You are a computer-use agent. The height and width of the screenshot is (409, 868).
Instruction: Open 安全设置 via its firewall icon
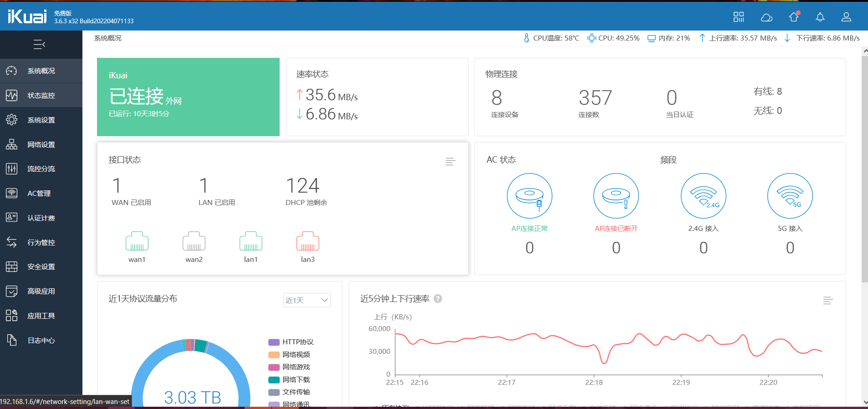12,266
